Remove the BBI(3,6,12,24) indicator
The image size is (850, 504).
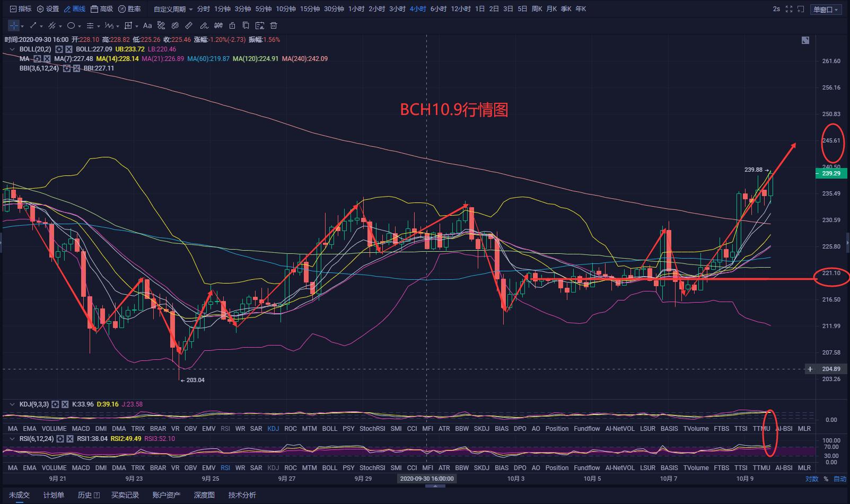pyautogui.click(x=76, y=68)
